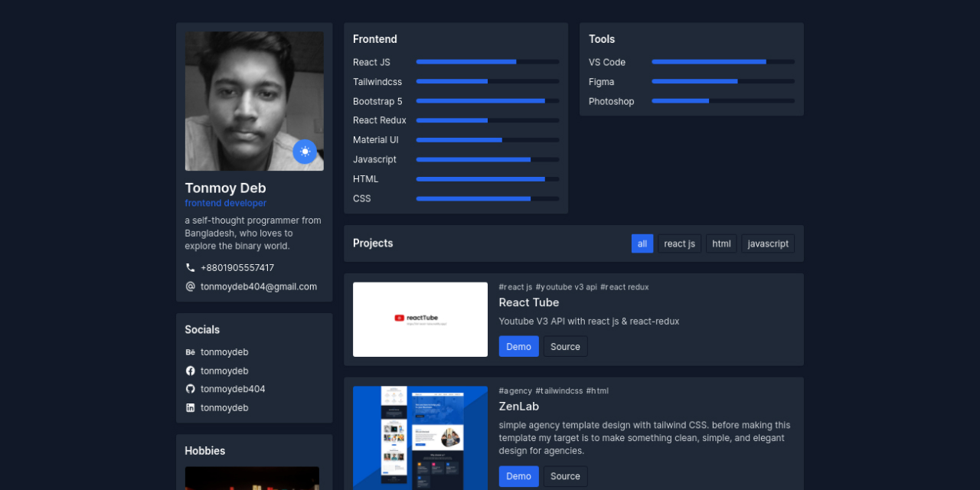This screenshot has width=980, height=490.
Task: Select the 'html' projects filter
Action: [x=721, y=243]
